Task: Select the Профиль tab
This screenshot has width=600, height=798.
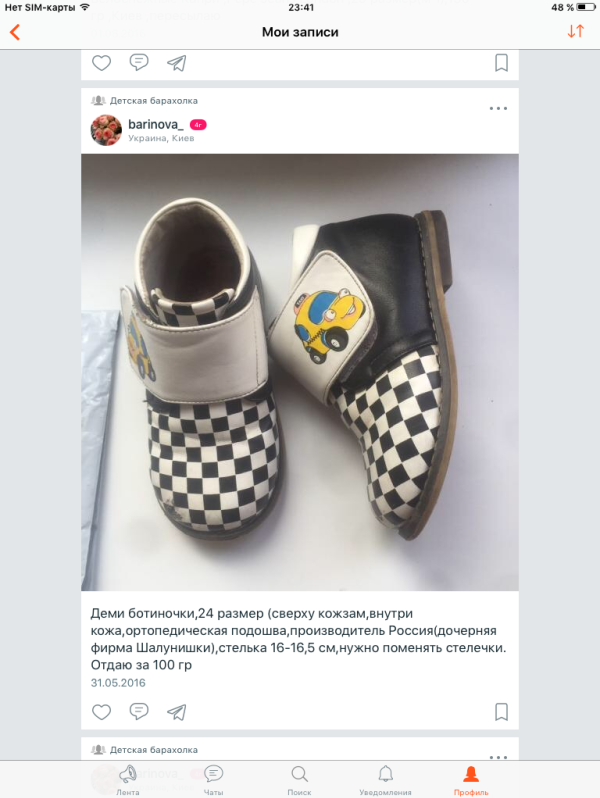Action: [471, 779]
